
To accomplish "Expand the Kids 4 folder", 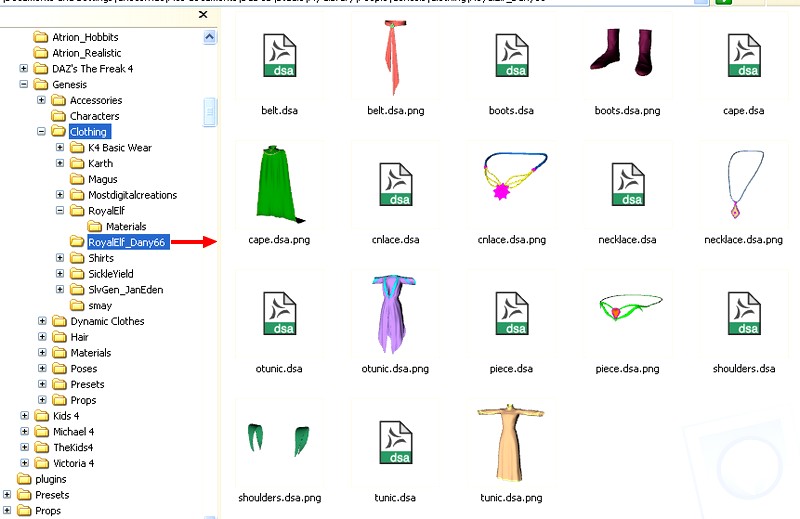I will [24, 415].
